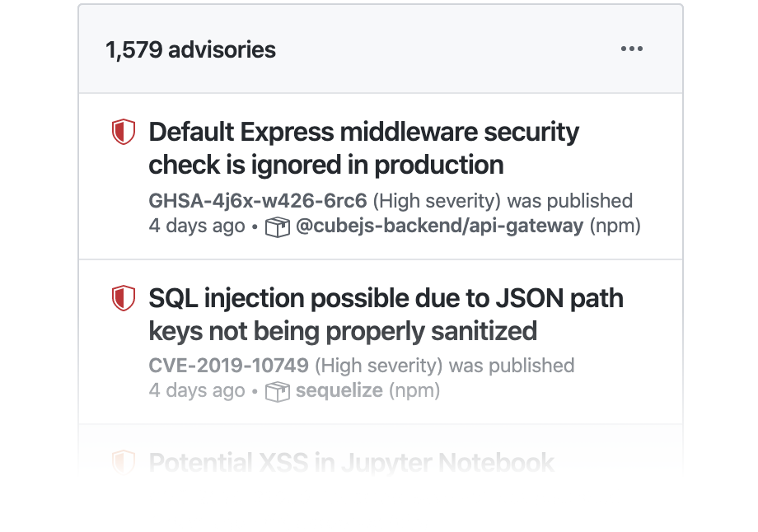Click the timestamp on the CVE-2019-10749 advisory

point(197,390)
